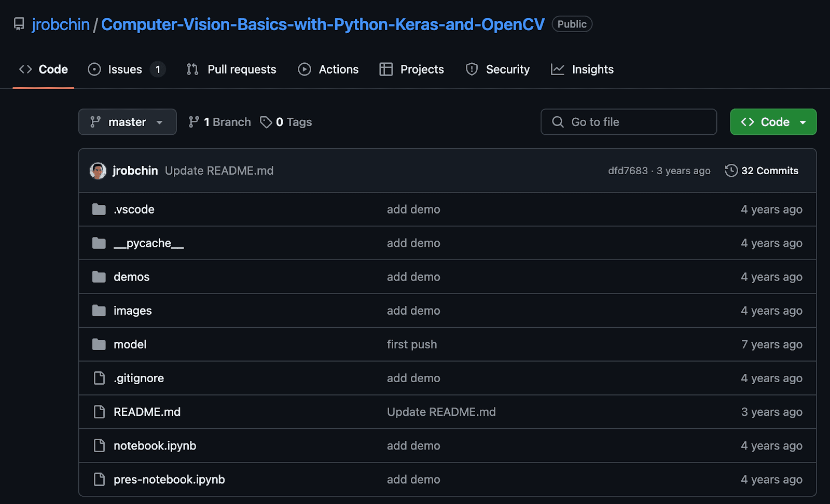Click the file icon for README.md
This screenshot has height=504, width=830.
[99, 412]
